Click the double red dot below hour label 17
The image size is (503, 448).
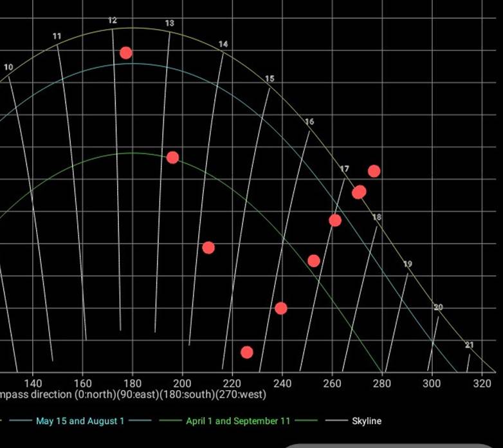coord(359,192)
